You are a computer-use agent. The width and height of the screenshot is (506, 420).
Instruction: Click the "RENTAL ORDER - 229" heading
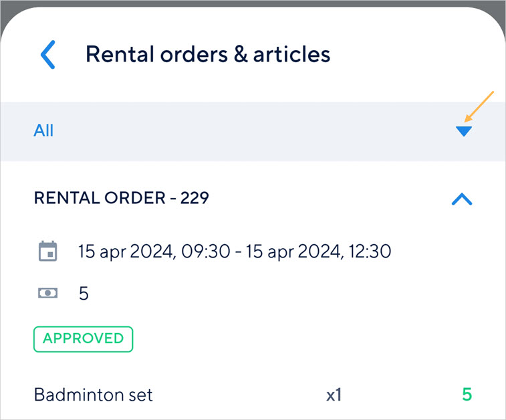121,198
